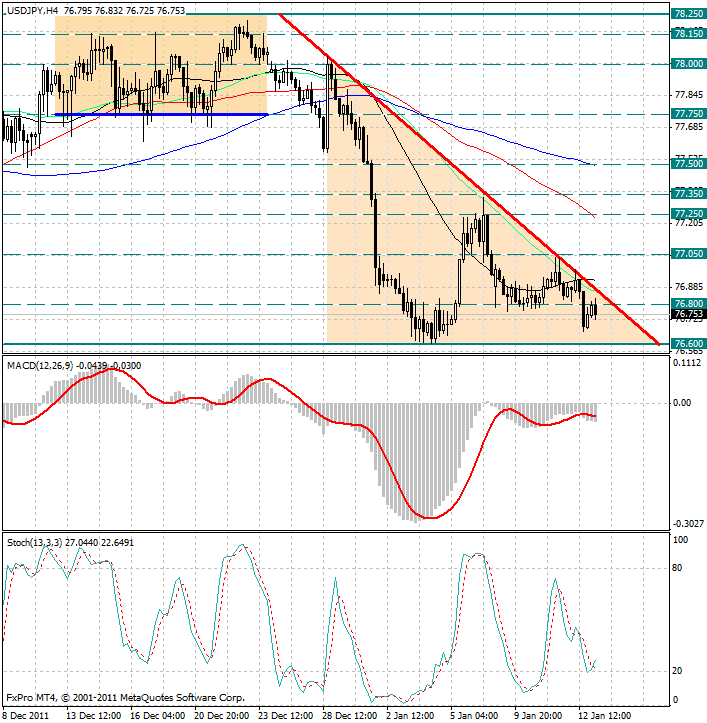Viewport: 707px width, 723px height.
Task: Click the 5 Jan 04:00 time label
Action: coord(475,716)
